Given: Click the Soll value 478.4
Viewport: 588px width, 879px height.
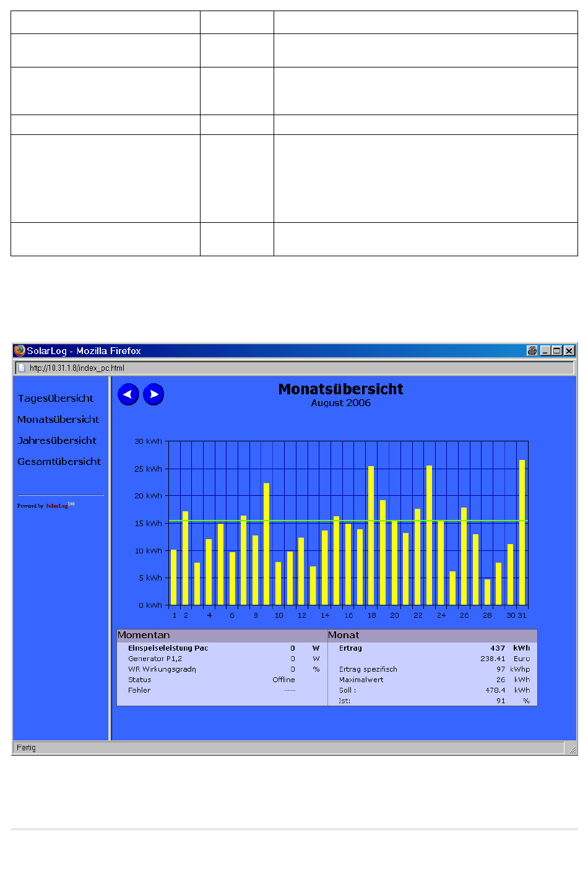Looking at the screenshot, I should click(495, 690).
